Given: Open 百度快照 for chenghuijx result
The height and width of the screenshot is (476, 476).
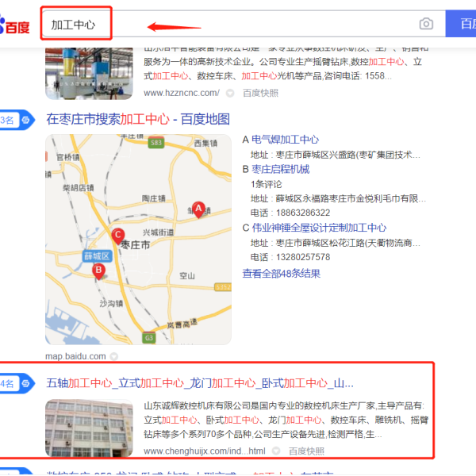Looking at the screenshot, I should [x=306, y=451].
